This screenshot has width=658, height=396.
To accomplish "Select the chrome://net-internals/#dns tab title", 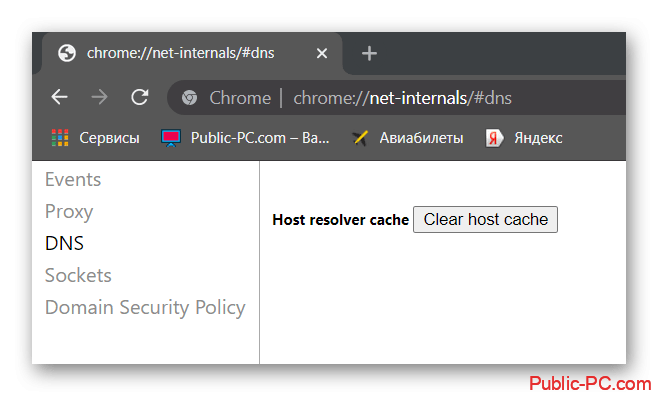I will 180,53.
